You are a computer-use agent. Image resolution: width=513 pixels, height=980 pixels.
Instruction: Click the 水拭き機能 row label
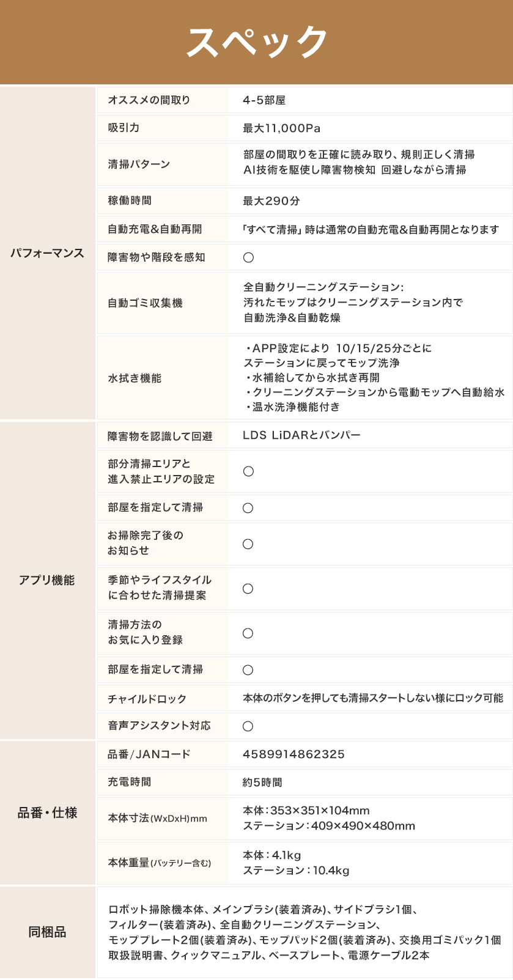(135, 378)
